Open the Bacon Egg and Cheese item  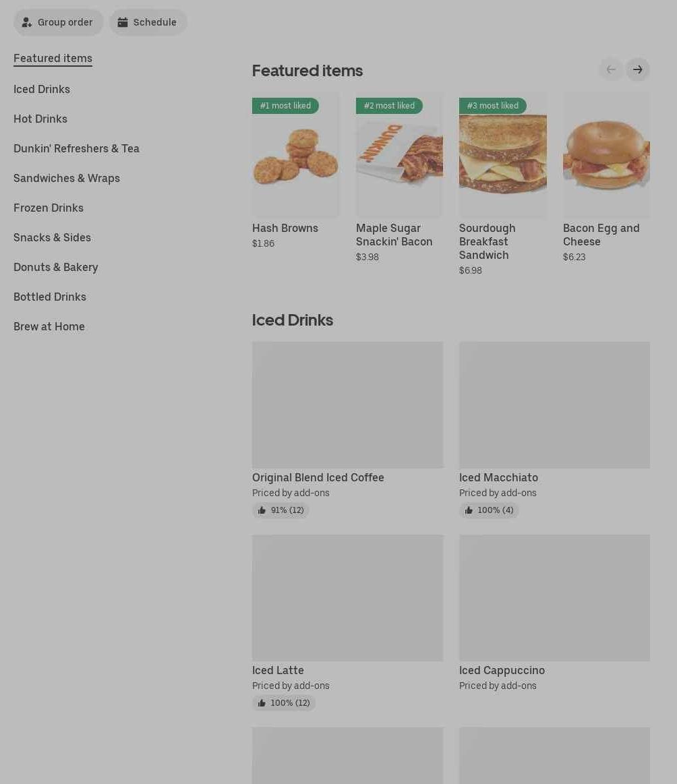[x=606, y=154]
